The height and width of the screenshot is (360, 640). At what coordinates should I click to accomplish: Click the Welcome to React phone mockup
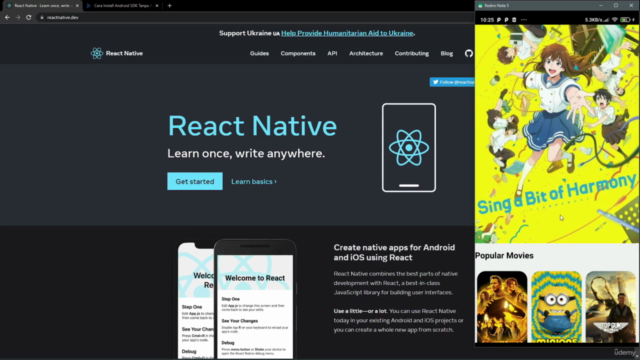click(255, 299)
